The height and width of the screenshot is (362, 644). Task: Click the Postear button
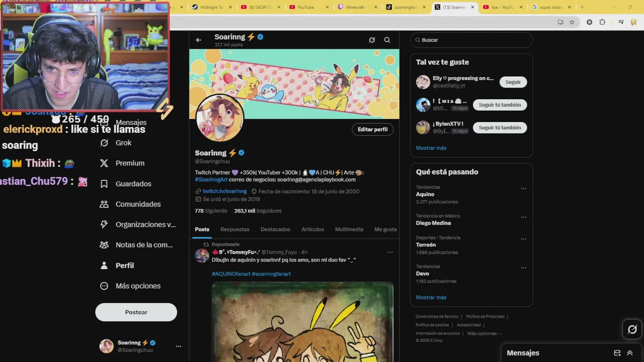pyautogui.click(x=136, y=312)
